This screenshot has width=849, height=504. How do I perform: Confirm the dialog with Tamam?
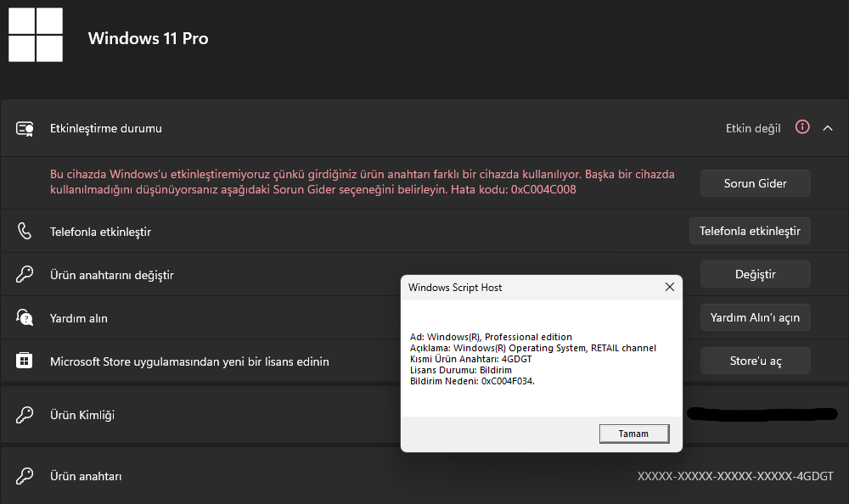(x=633, y=434)
